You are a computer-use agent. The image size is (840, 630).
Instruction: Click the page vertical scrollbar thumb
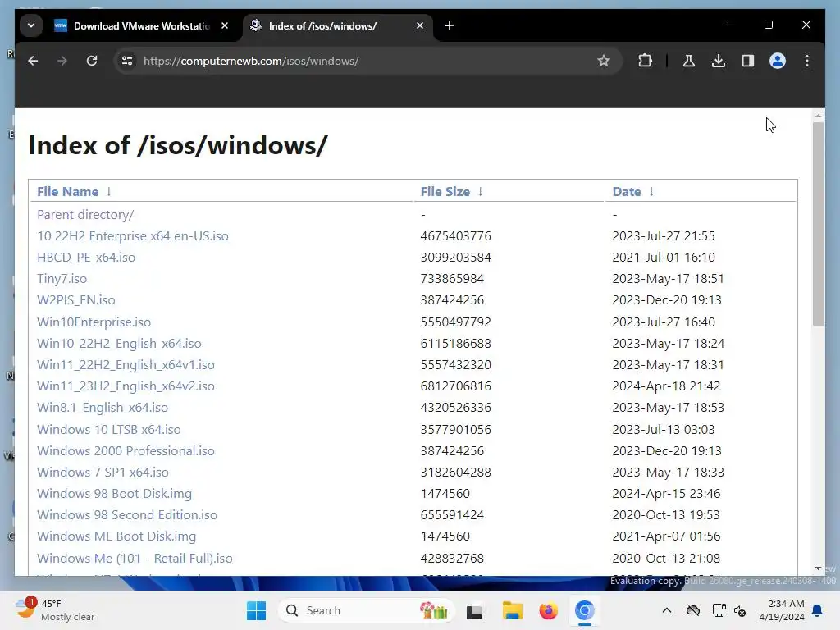tap(818, 224)
